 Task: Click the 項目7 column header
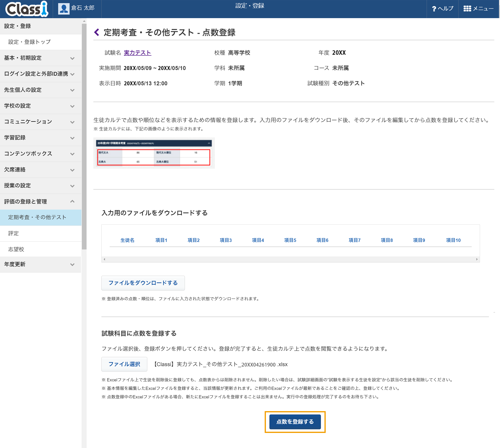click(x=355, y=240)
